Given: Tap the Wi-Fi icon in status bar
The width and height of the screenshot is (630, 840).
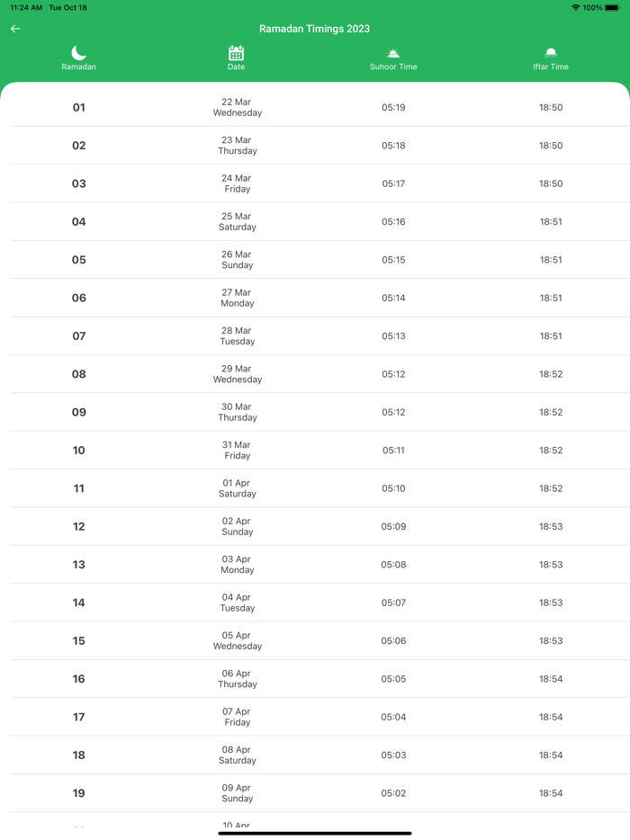Looking at the screenshot, I should [574, 7].
